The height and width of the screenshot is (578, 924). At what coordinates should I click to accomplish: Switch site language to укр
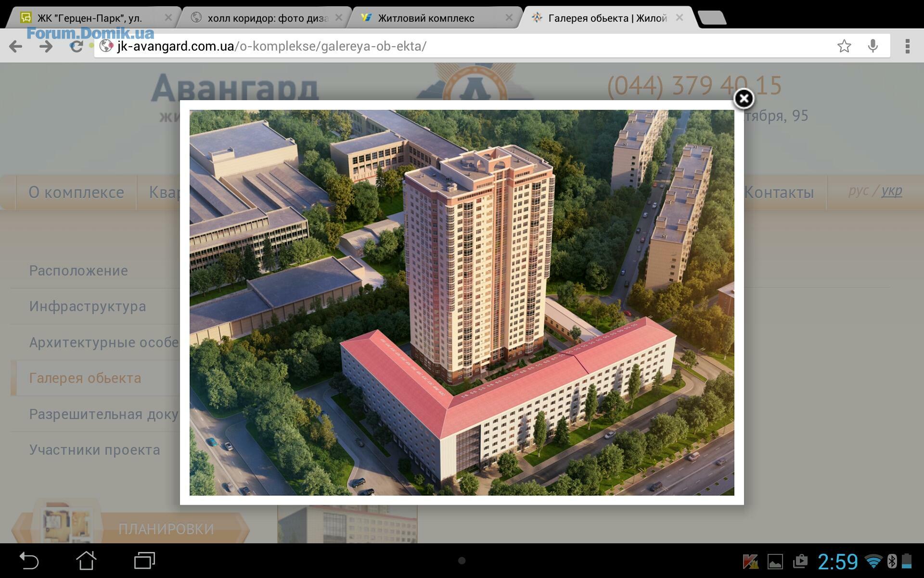[892, 191]
